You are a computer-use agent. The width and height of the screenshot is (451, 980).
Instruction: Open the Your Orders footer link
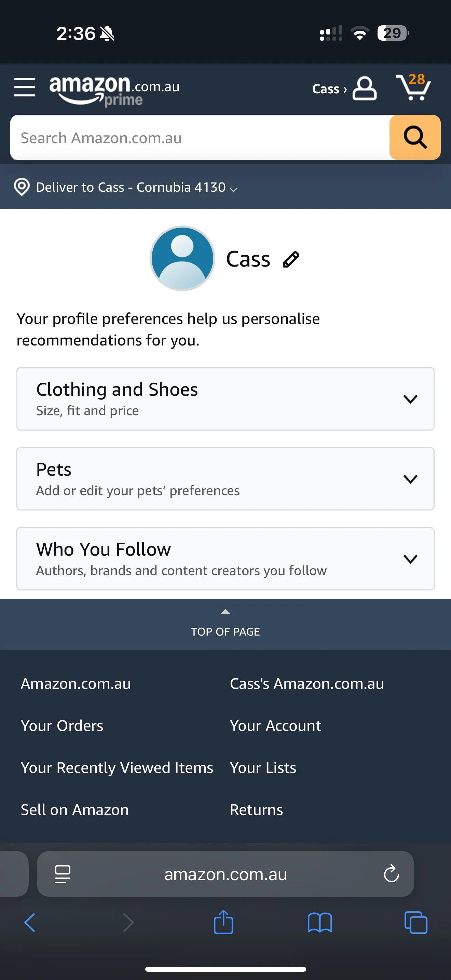[62, 726]
